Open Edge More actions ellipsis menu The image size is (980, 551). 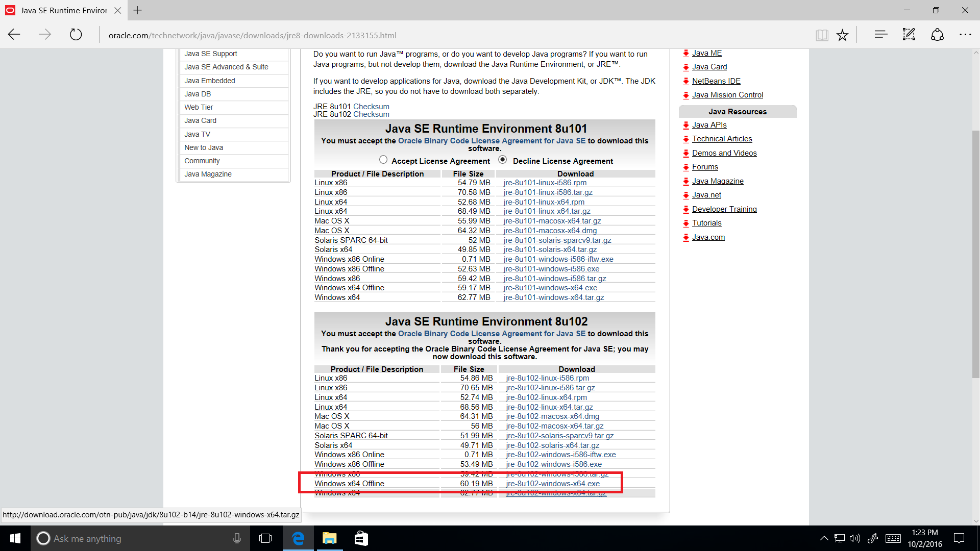[x=965, y=35]
